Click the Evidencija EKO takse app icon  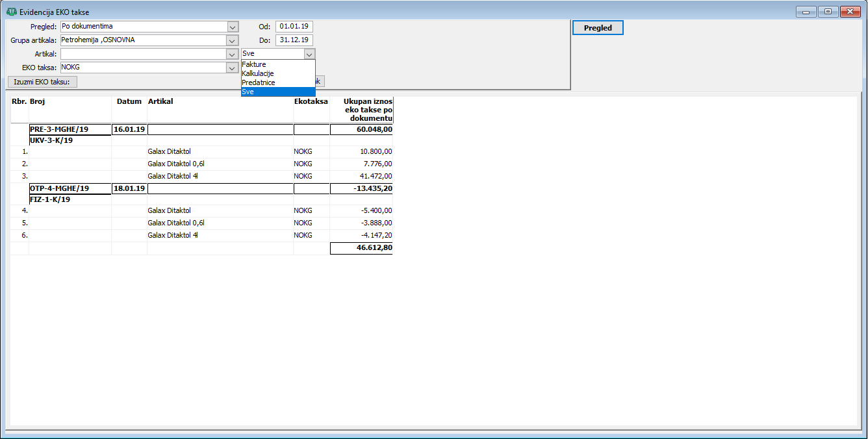click(x=11, y=12)
